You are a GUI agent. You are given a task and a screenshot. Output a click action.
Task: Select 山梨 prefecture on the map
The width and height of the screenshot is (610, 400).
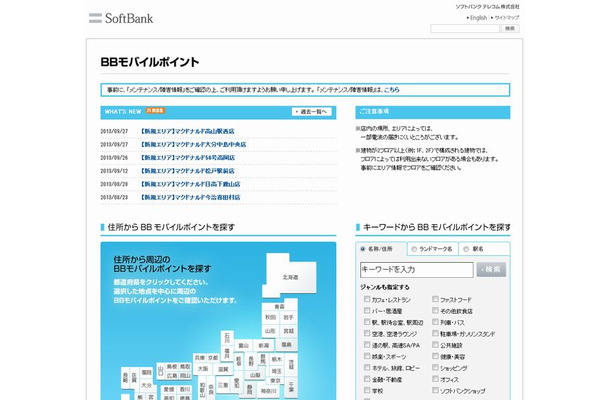(255, 375)
